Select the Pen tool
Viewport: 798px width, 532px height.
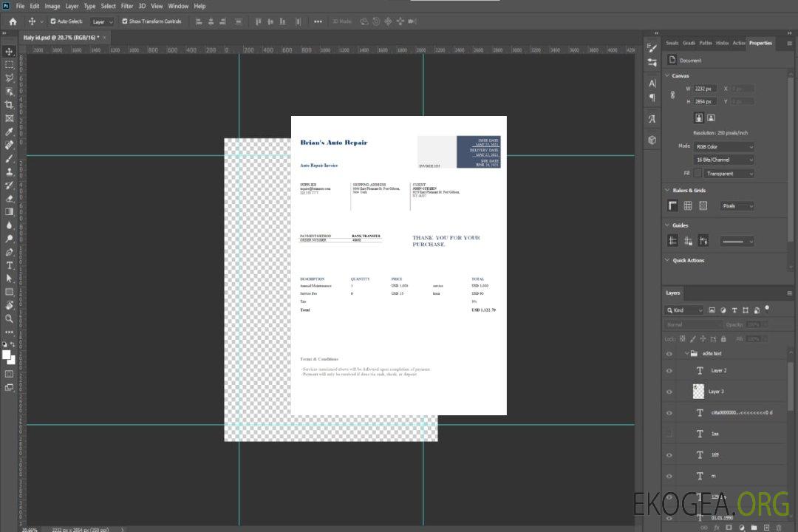click(x=9, y=252)
